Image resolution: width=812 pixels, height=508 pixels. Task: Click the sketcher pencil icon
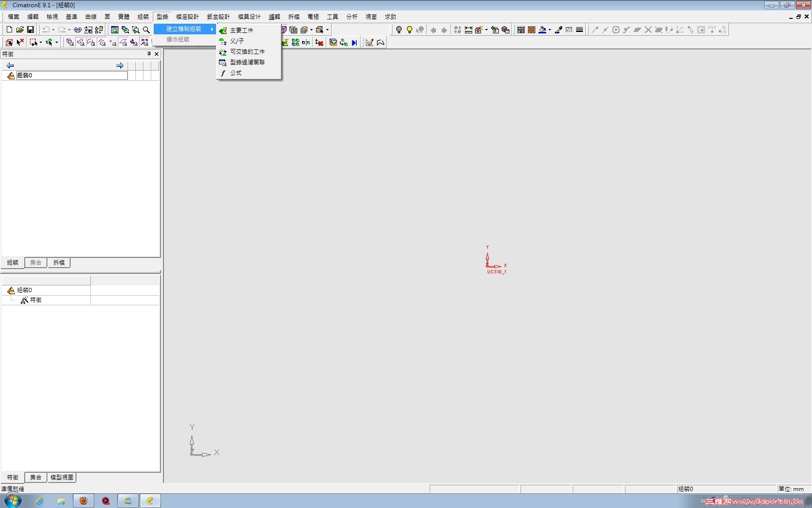(370, 42)
